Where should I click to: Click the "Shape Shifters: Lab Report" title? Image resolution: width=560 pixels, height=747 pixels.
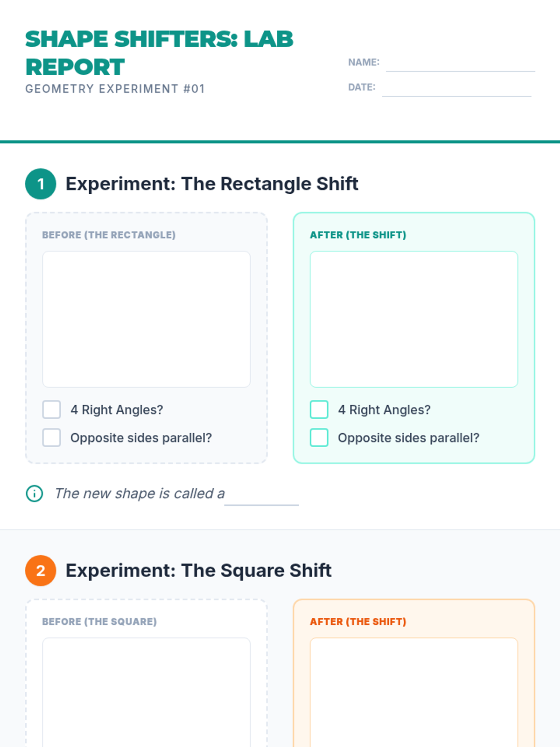coord(159,53)
